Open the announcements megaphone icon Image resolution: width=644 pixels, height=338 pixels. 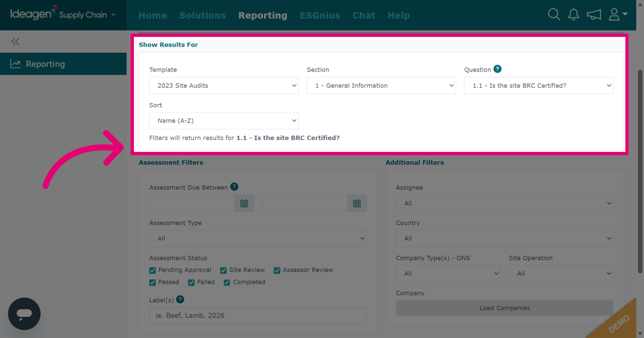(x=594, y=14)
